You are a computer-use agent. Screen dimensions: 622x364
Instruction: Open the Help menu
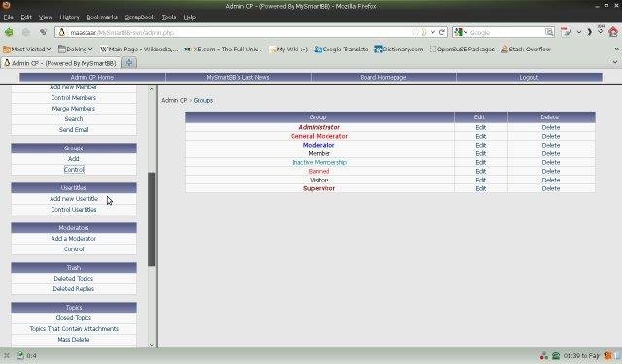coord(190,17)
